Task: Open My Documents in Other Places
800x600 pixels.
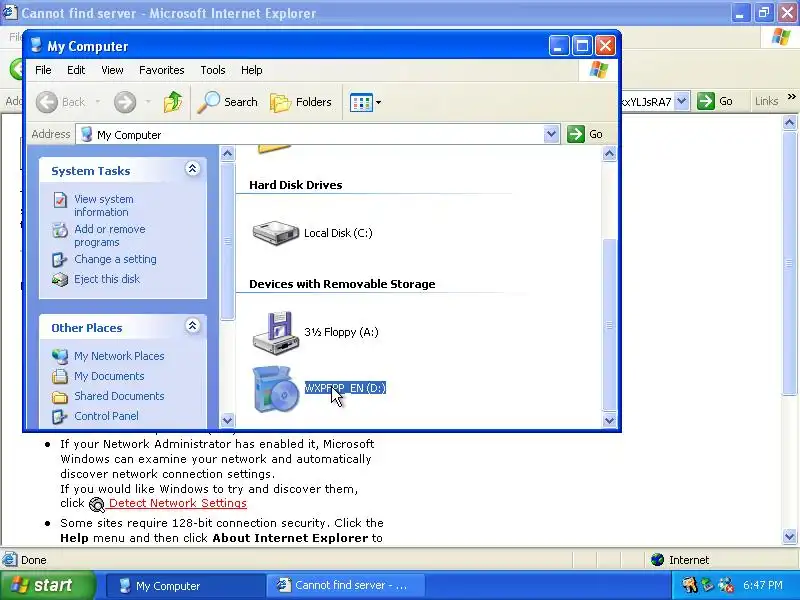Action: click(109, 376)
